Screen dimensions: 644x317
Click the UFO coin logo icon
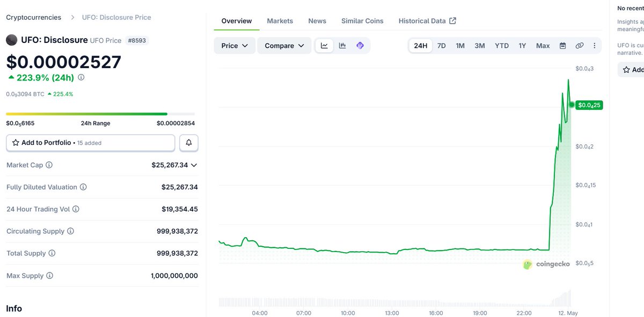(x=11, y=40)
